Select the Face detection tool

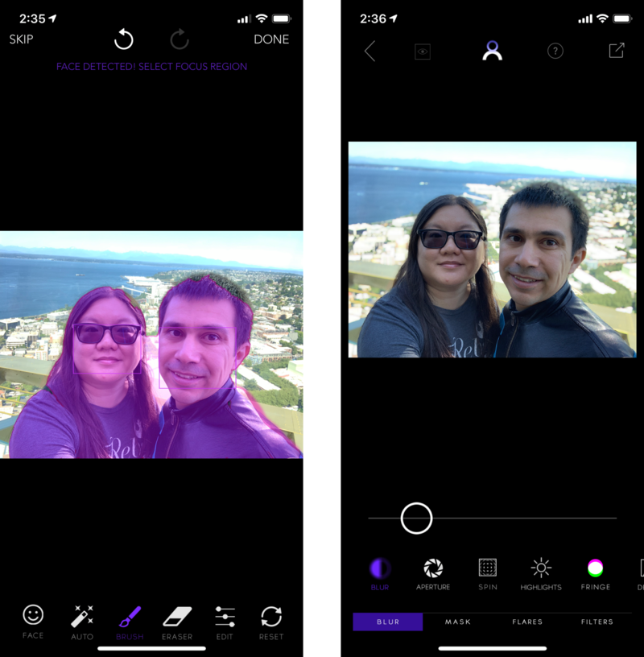(x=33, y=621)
